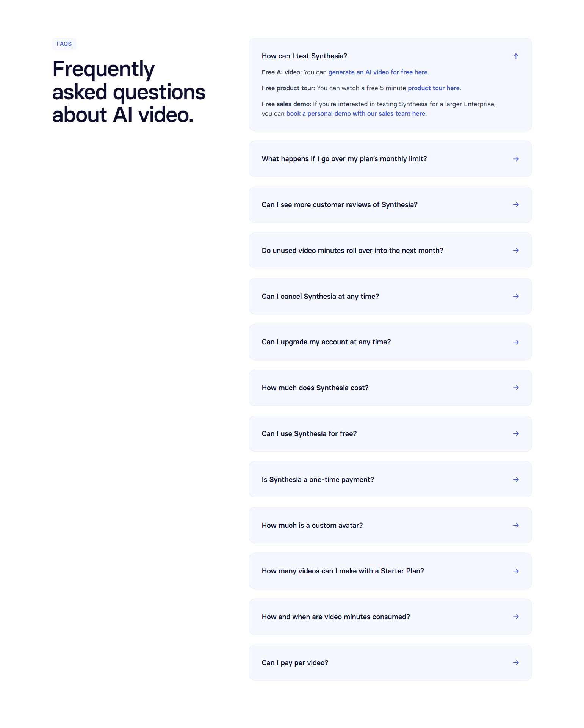Expand 'What happens if I go over my plan's monthly limit?'
584x728 pixels.
[390, 159]
